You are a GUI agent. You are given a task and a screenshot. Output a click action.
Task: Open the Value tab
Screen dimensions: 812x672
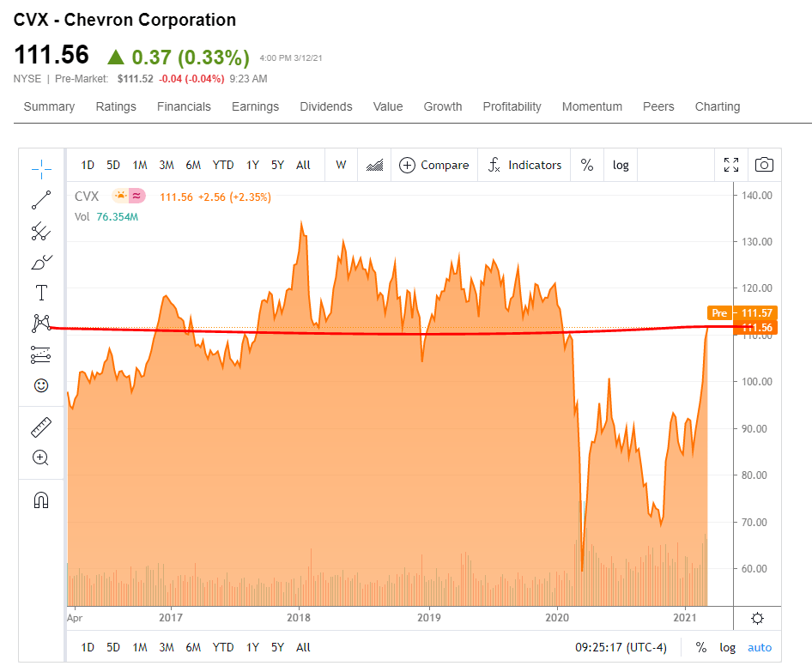pyautogui.click(x=388, y=106)
